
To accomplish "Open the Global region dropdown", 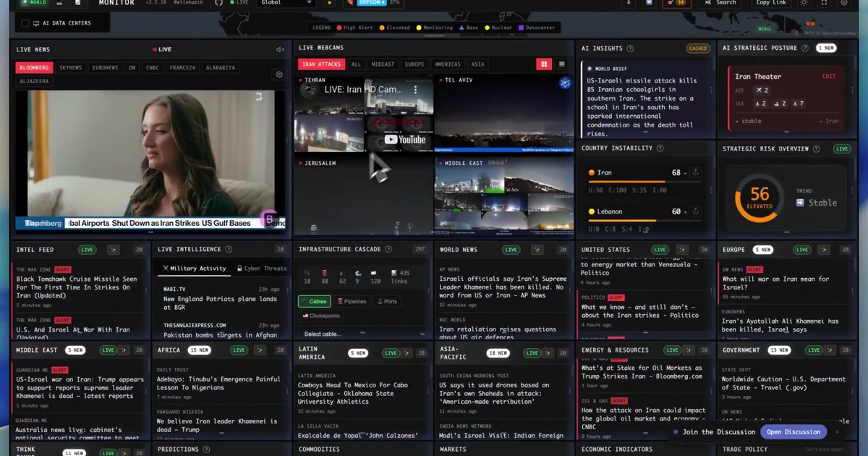I will [x=286, y=3].
